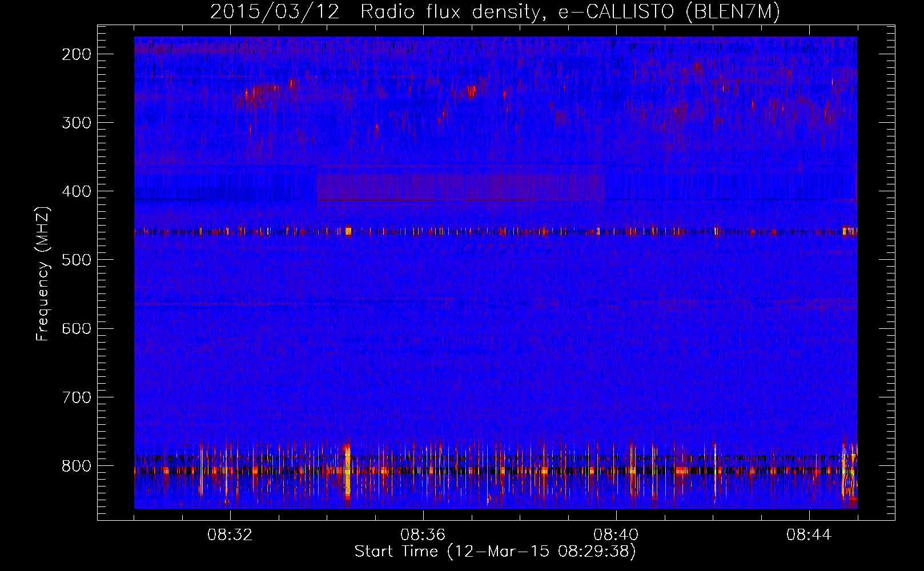The image size is (924, 571).
Task: Click the time tick label 08:36
Action: [423, 535]
